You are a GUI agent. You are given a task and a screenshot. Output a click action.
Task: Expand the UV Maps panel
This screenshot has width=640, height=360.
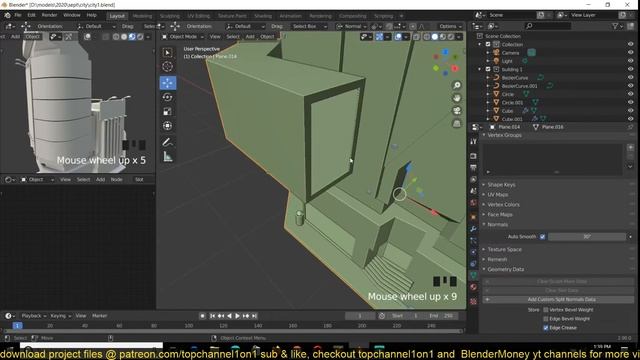(x=498, y=195)
